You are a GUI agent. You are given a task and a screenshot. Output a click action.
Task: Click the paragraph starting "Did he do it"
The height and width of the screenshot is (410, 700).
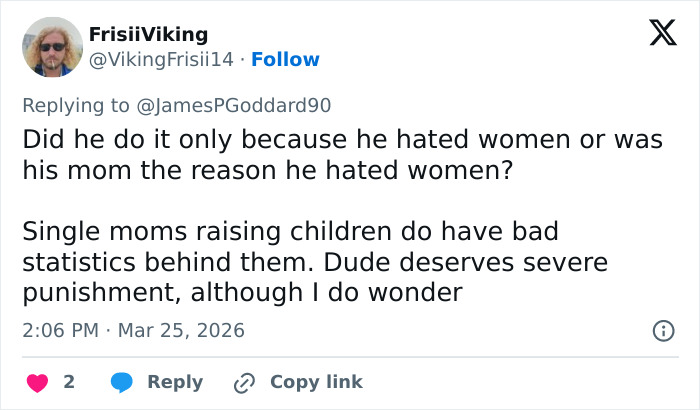(x=341, y=155)
